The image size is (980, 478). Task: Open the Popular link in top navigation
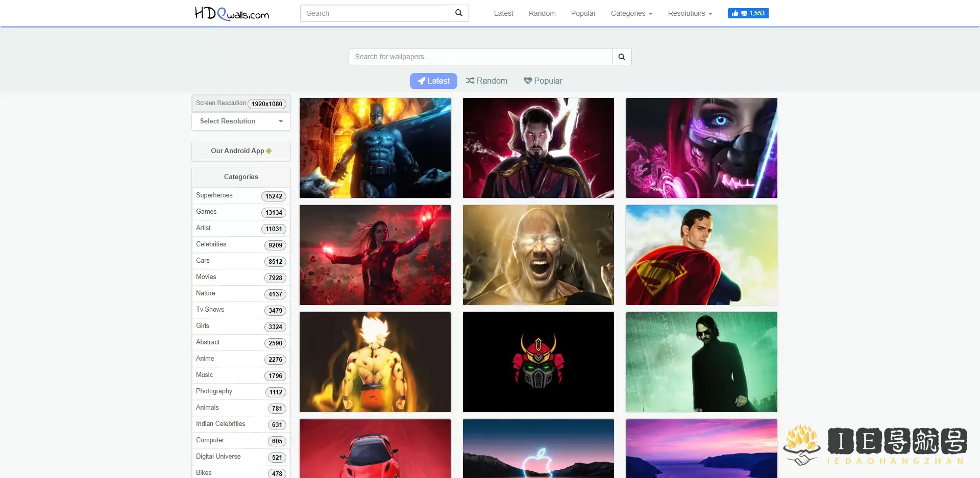(583, 13)
